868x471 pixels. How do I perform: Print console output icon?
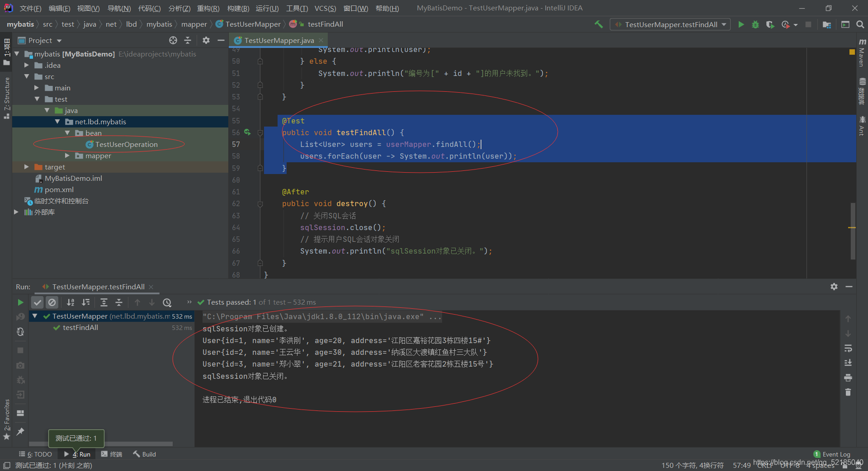tap(848, 377)
